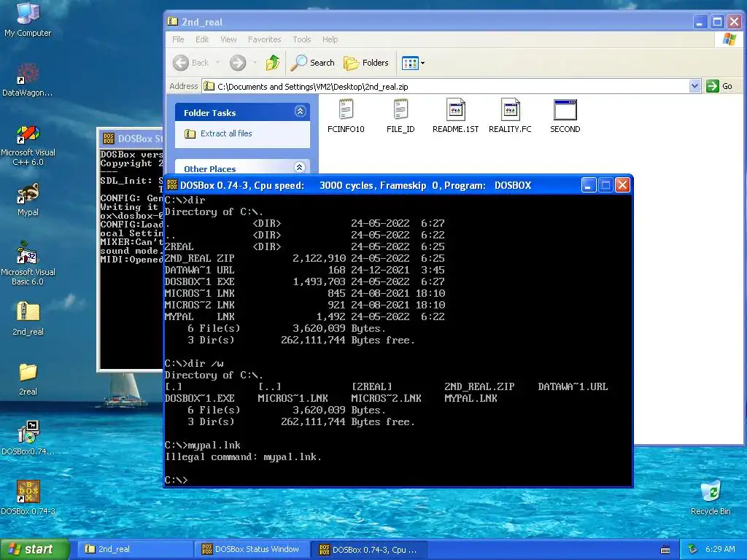The width and height of the screenshot is (747, 560).
Task: Open the Tools menu in Explorer
Action: tap(301, 39)
